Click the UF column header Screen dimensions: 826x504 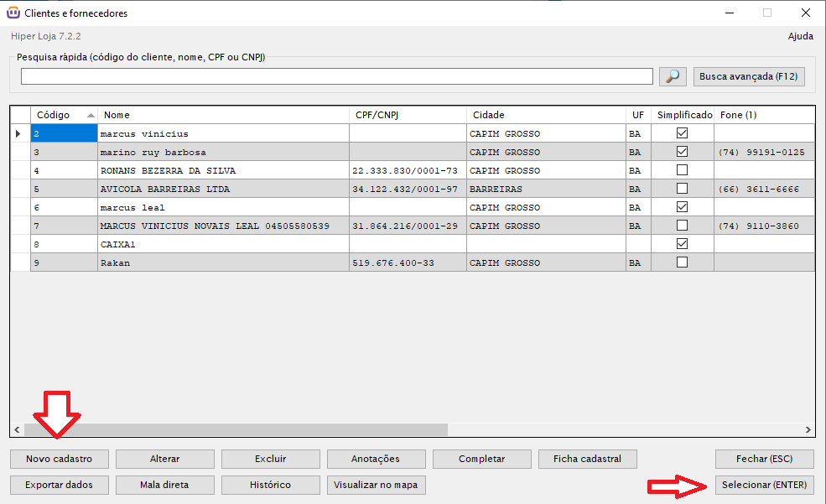coord(638,115)
